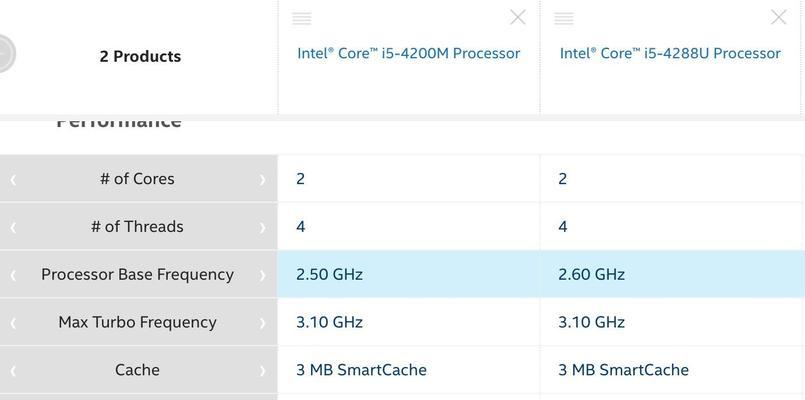Click the round back button at the left edge
Image resolution: width=805 pixels, height=400 pixels.
(4, 53)
